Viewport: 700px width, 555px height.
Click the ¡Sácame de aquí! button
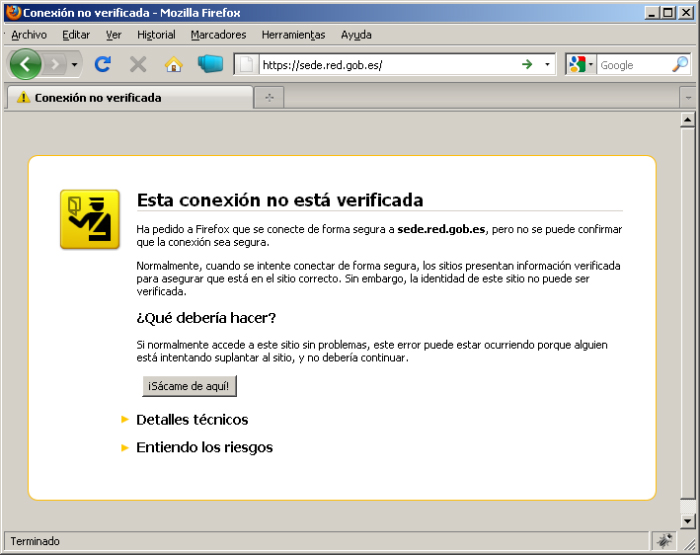click(x=189, y=386)
